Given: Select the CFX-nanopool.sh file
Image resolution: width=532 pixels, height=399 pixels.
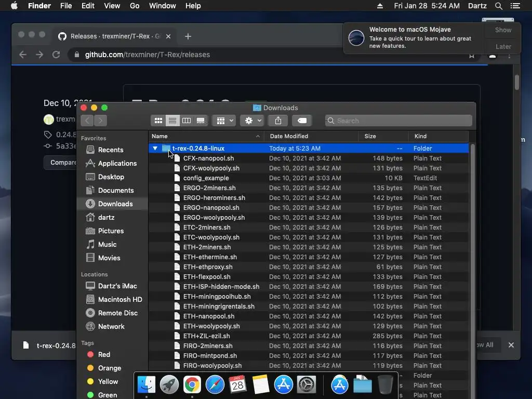Looking at the screenshot, I should pyautogui.click(x=309, y=158).
